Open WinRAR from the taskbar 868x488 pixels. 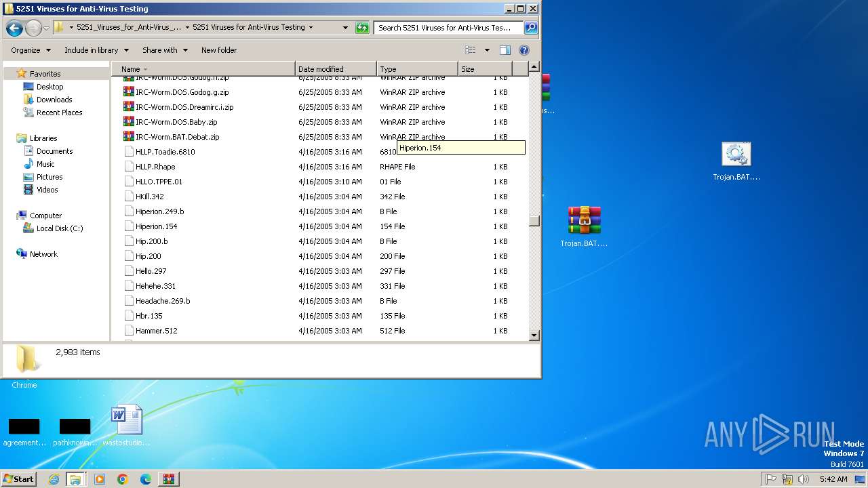169,479
